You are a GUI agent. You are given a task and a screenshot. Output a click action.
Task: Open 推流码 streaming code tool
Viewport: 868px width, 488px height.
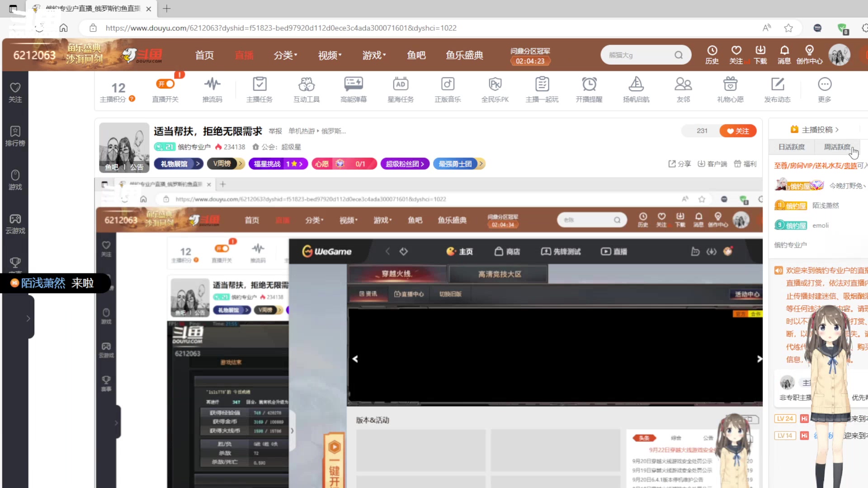[x=212, y=90]
